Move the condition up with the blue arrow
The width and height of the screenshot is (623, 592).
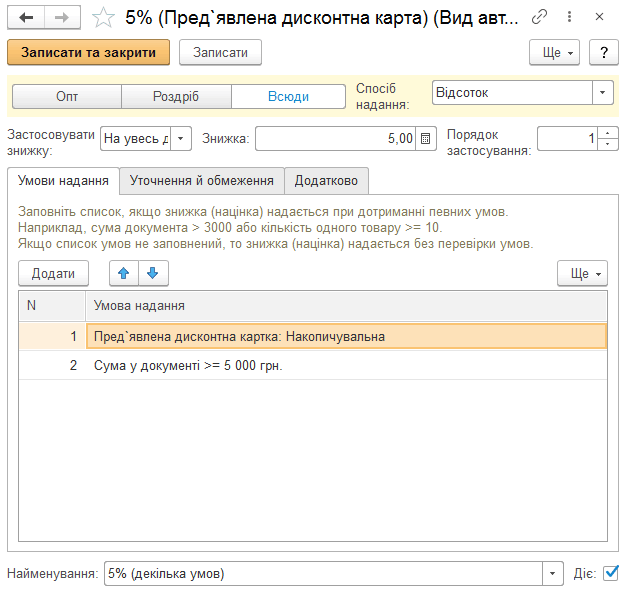(x=124, y=273)
